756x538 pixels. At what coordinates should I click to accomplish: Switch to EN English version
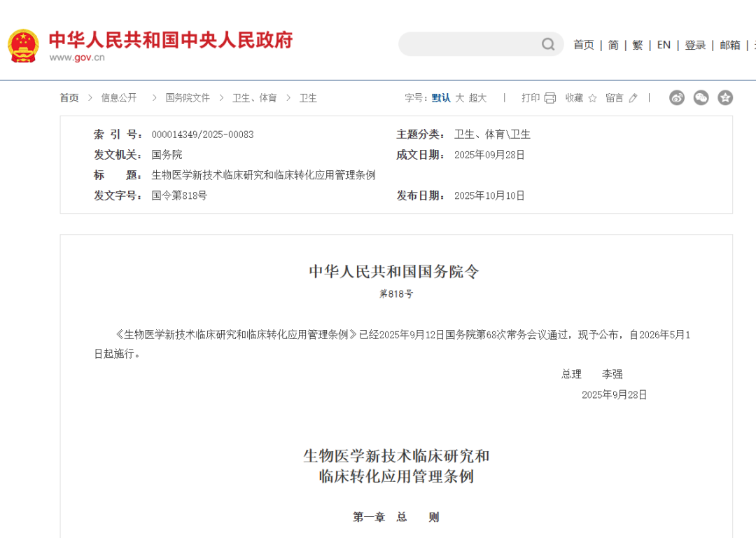664,45
